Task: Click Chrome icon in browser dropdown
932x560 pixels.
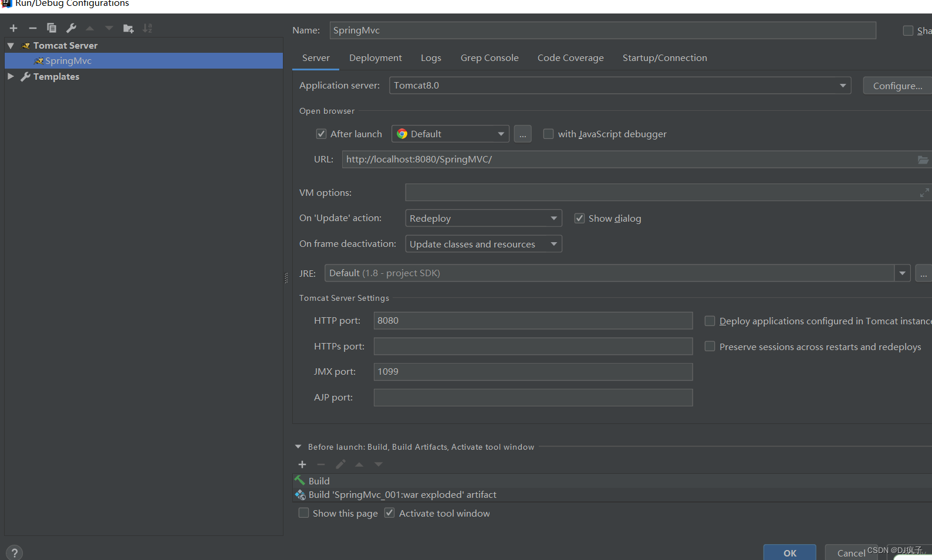Action: point(402,134)
